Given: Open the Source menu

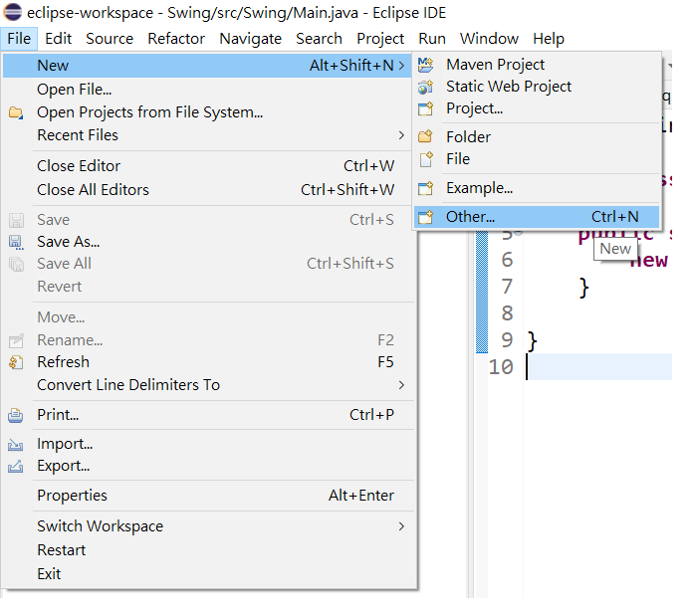Looking at the screenshot, I should click(x=110, y=39).
